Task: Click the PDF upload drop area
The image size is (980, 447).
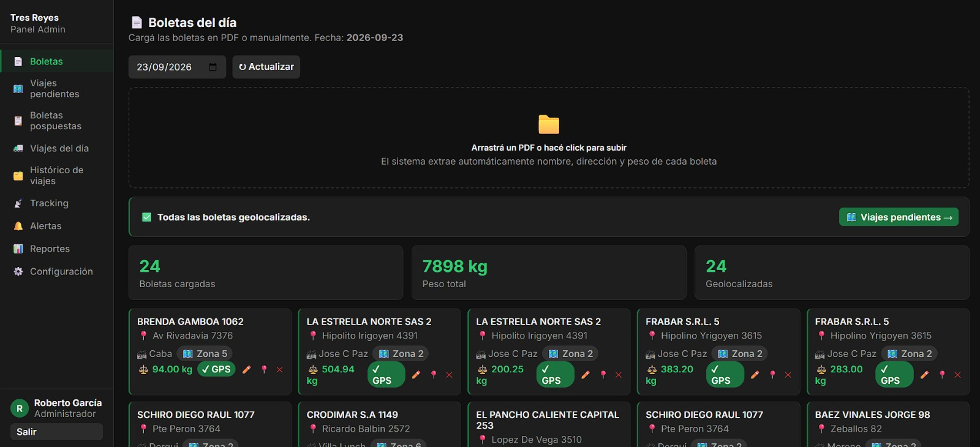Action: click(549, 138)
